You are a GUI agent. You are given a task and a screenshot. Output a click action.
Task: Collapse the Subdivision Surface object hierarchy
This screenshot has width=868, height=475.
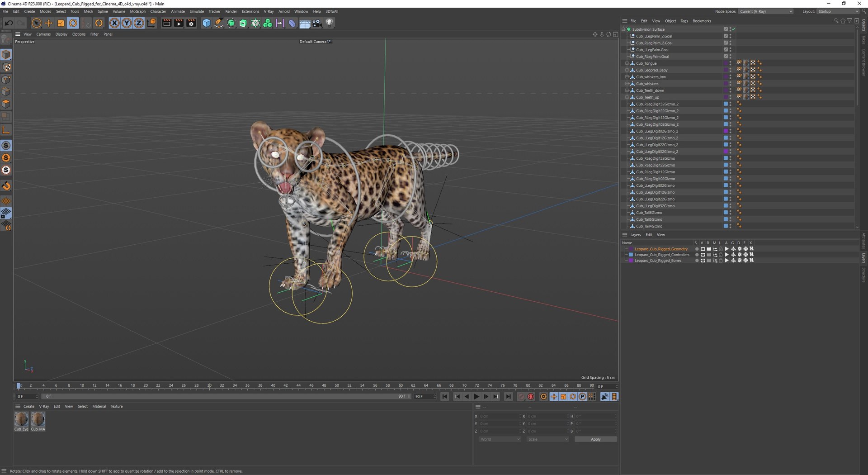(623, 29)
